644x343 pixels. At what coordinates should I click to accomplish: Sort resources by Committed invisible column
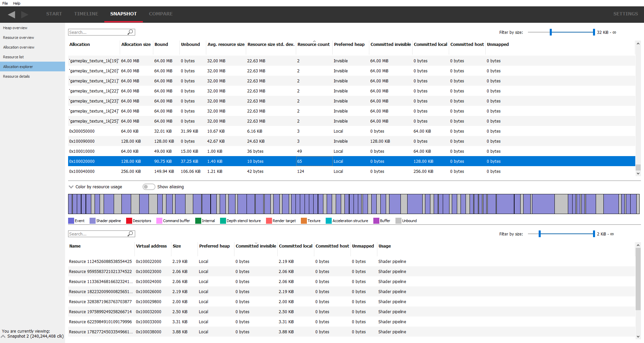click(x=256, y=246)
